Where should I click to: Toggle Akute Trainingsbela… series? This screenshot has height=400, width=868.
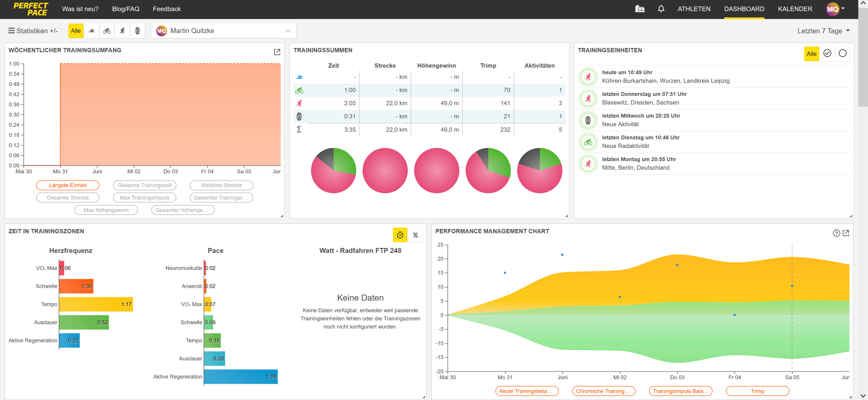(527, 391)
